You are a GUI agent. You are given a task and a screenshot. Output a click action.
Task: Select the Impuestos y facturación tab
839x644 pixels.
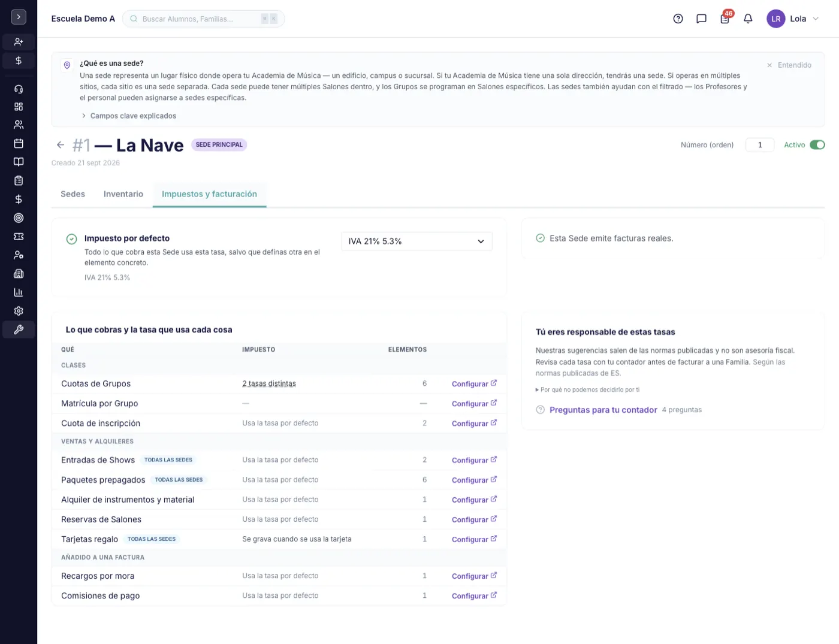[x=209, y=194]
